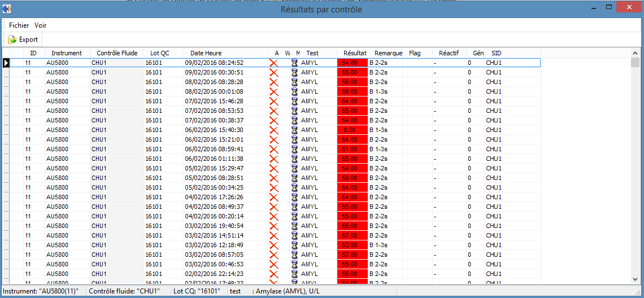The width and height of the screenshot is (644, 298).
Task: Click the scrollbar down arrow
Action: (635, 279)
